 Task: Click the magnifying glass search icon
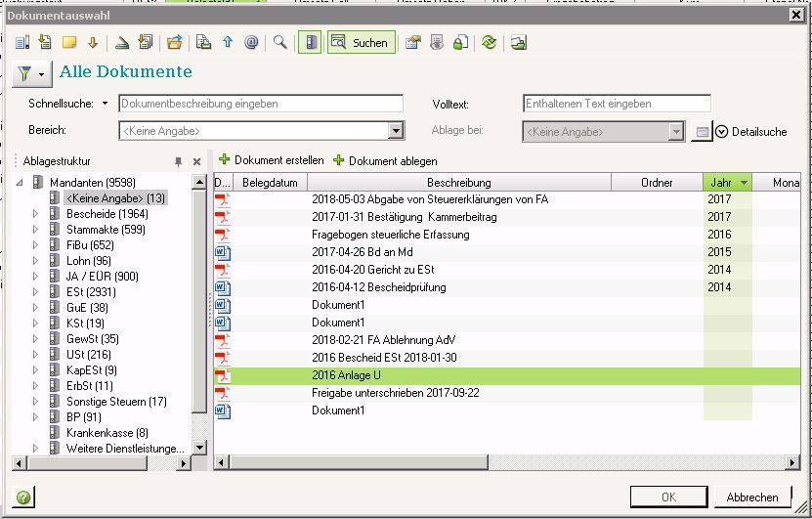point(279,42)
